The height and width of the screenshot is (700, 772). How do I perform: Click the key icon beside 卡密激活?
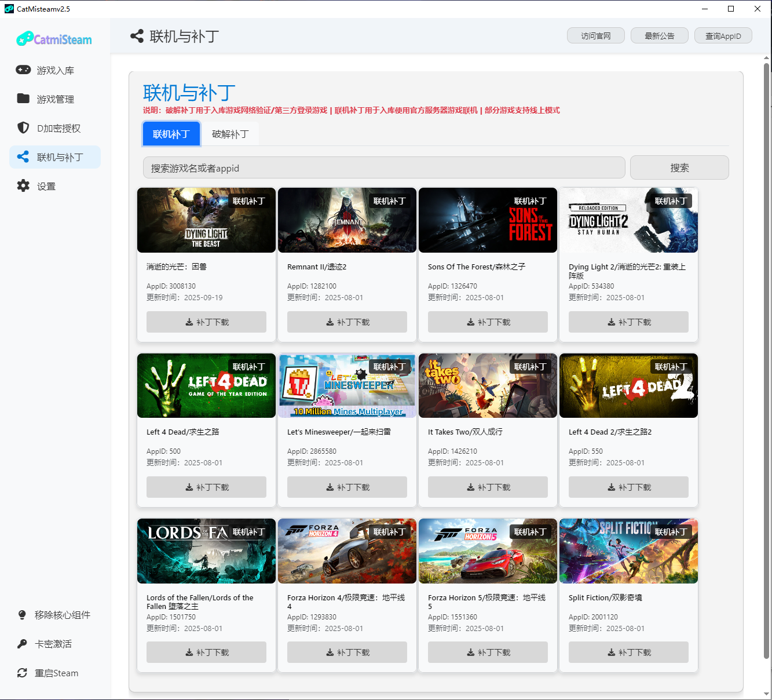click(22, 644)
